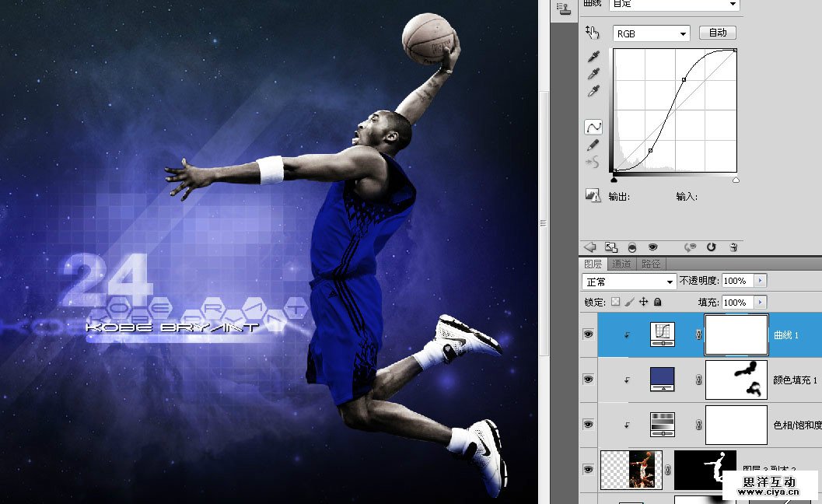Click the black point slider under curve
Viewport: 822px width, 504px height.
(x=614, y=180)
